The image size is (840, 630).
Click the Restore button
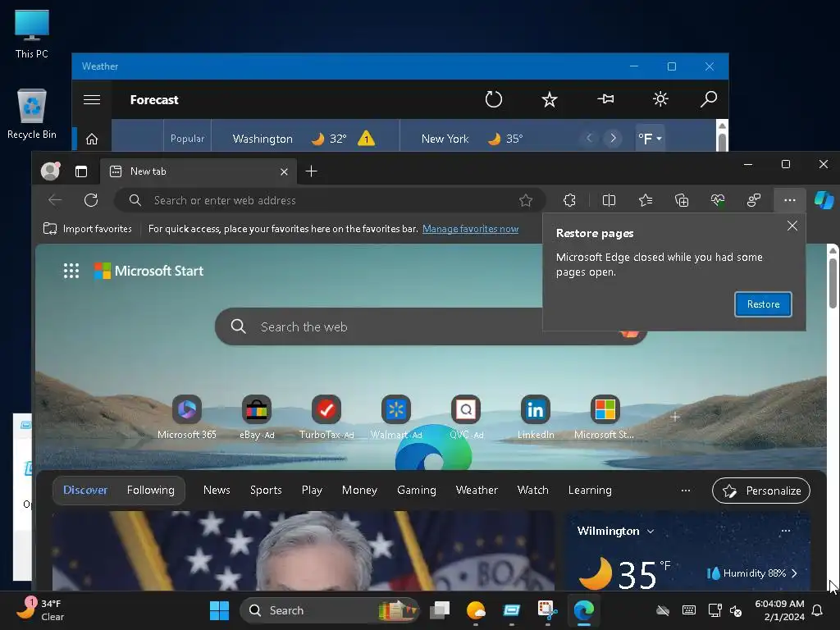click(763, 304)
